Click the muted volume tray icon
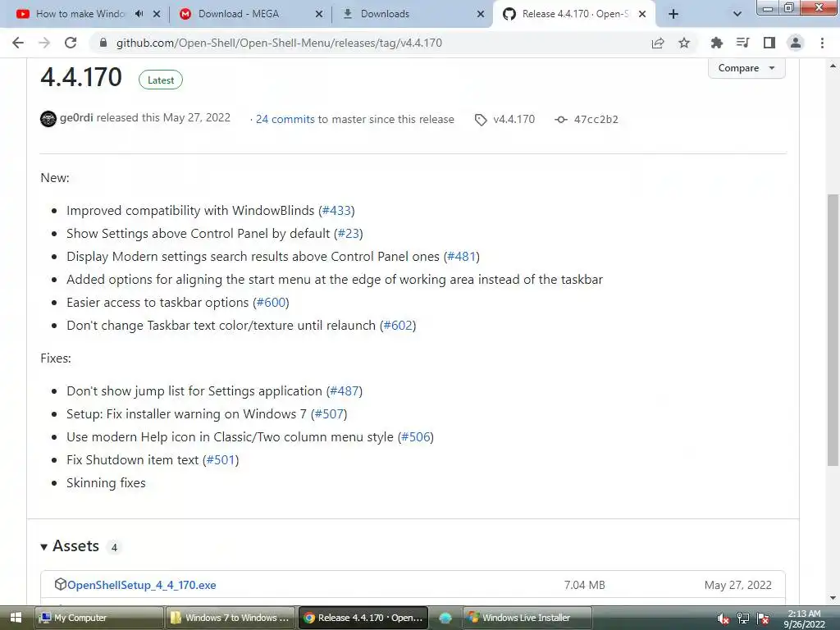 click(x=723, y=619)
